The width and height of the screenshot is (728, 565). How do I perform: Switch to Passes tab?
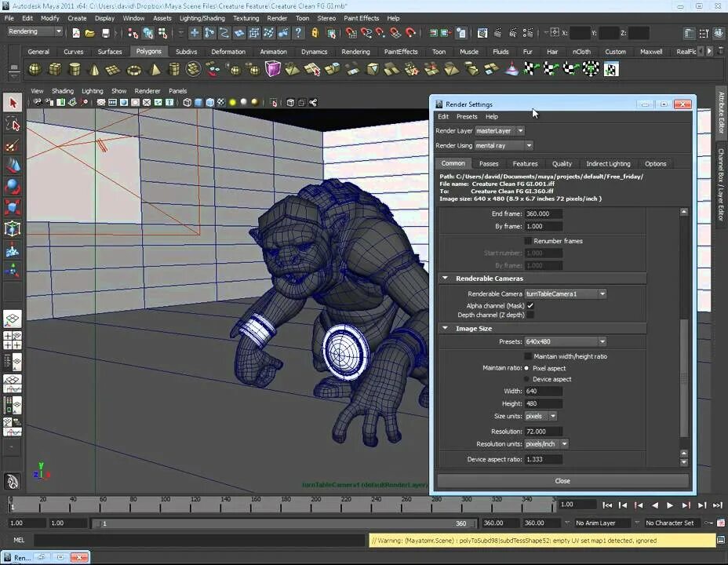point(489,163)
